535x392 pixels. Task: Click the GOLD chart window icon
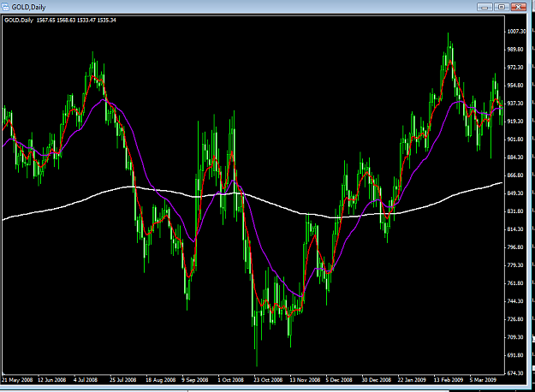point(5,7)
